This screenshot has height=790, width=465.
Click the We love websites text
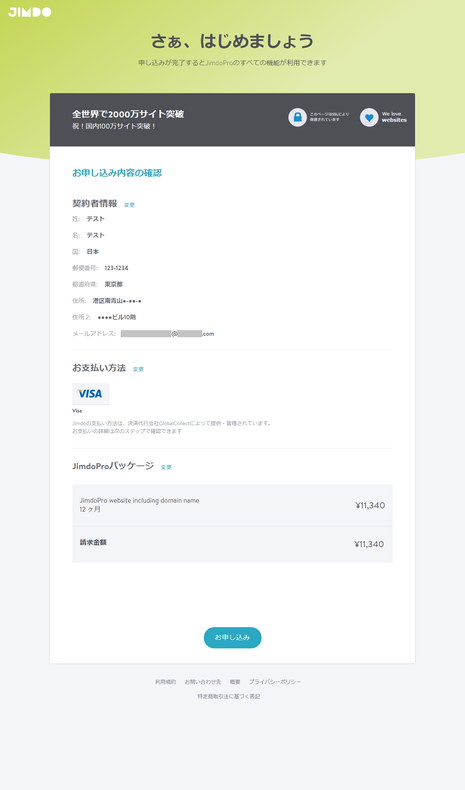tap(394, 117)
